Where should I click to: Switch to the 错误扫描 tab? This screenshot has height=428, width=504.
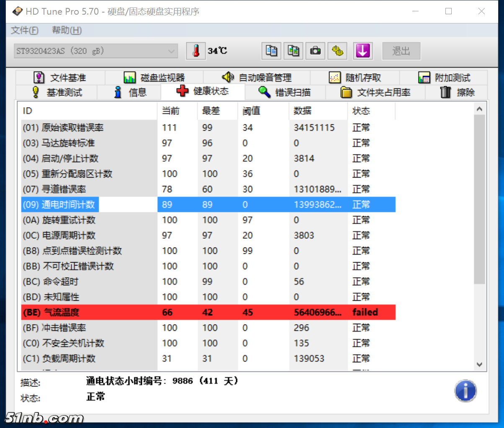pyautogui.click(x=285, y=92)
